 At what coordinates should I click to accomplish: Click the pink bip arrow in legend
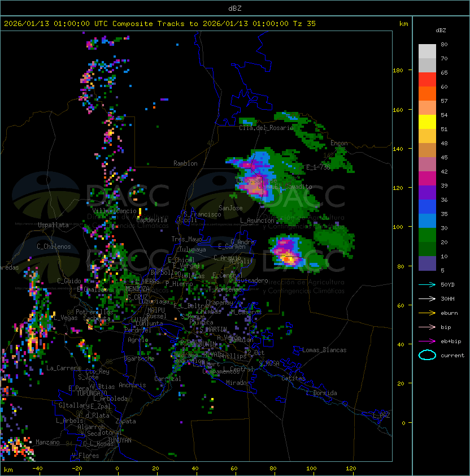coord(427,327)
